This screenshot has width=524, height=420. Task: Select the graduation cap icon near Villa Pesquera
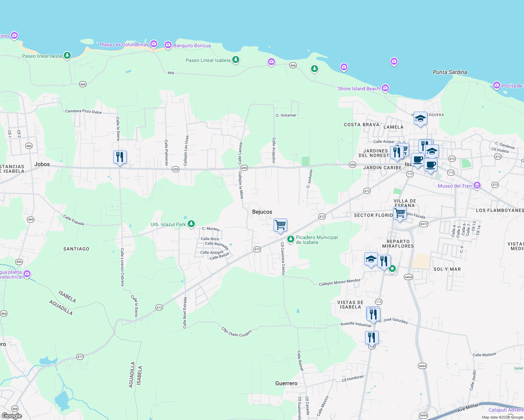(420, 118)
